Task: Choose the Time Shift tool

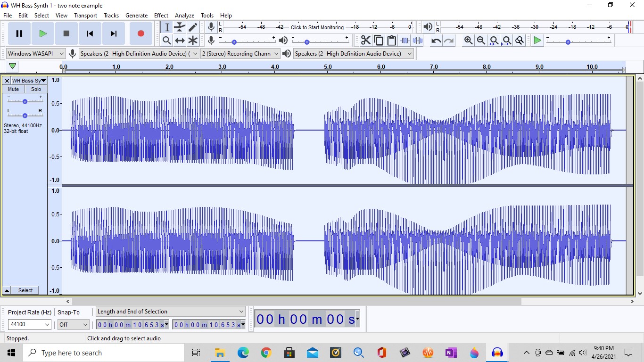Action: tap(180, 41)
